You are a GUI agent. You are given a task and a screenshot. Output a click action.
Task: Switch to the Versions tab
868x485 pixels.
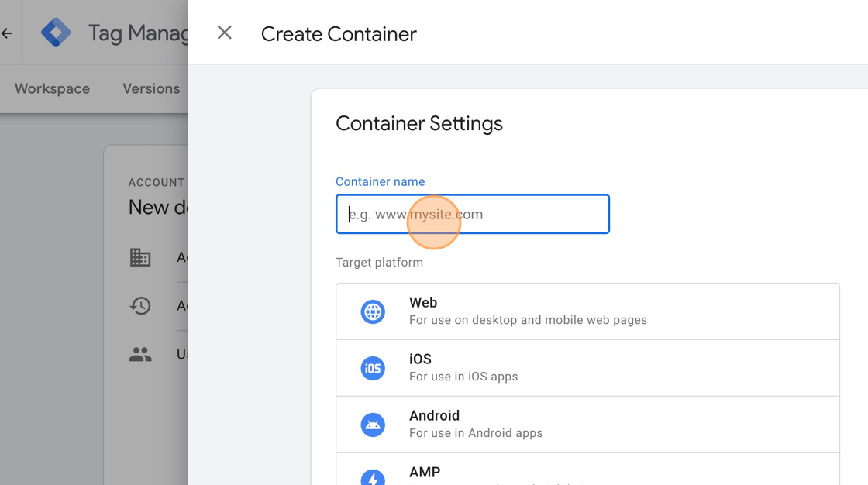coord(151,88)
